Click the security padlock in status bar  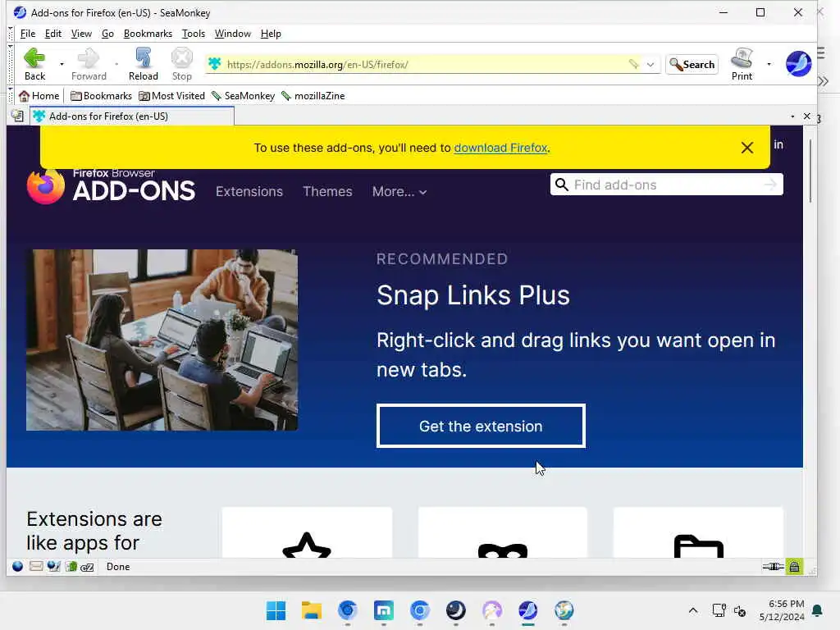794,566
